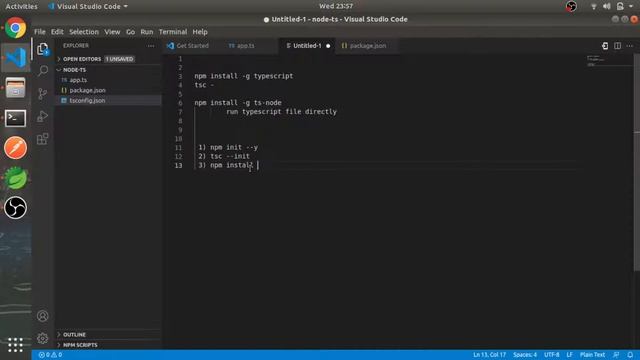Open the Selection menu

84,32
